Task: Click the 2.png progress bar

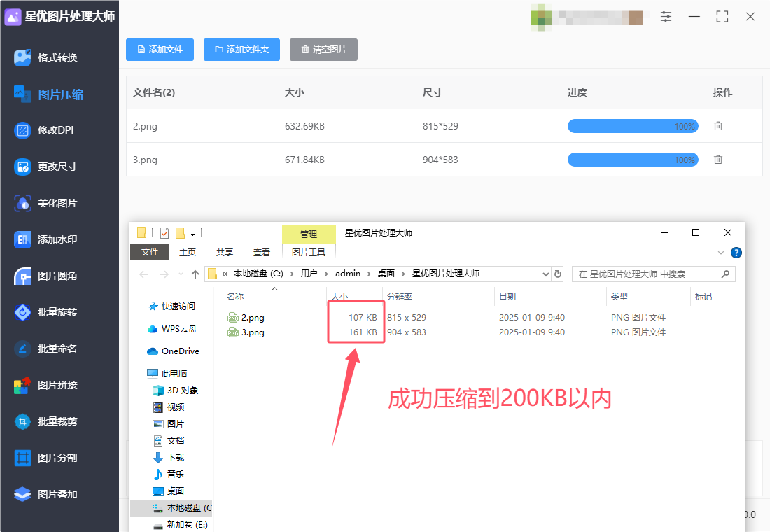Action: (633, 126)
